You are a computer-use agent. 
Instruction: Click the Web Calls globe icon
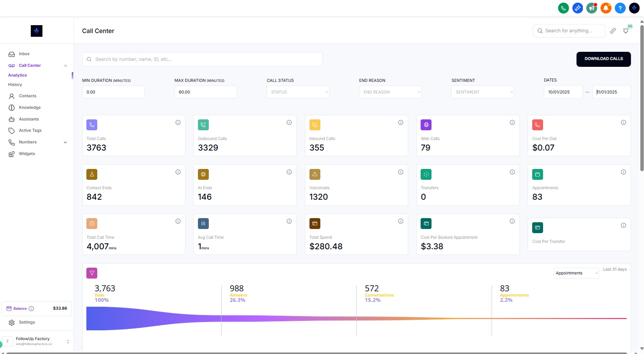click(426, 125)
